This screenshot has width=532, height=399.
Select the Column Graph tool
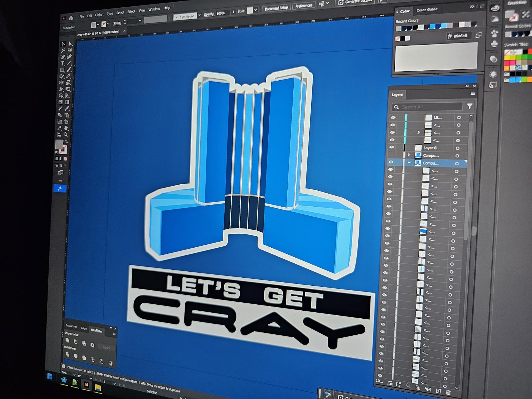[x=60, y=122]
